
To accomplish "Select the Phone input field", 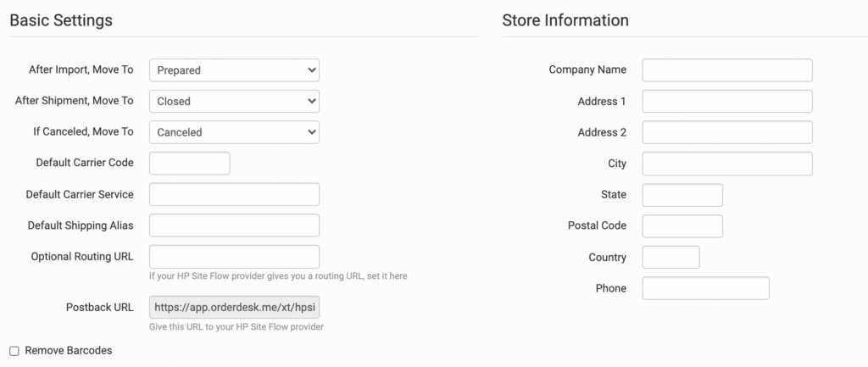I will point(705,288).
